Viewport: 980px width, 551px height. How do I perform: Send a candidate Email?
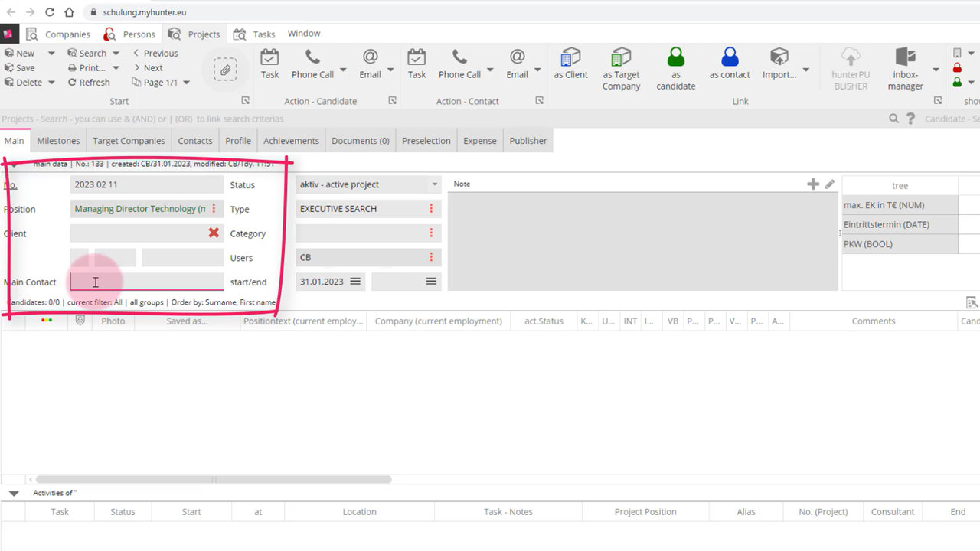coord(370,64)
